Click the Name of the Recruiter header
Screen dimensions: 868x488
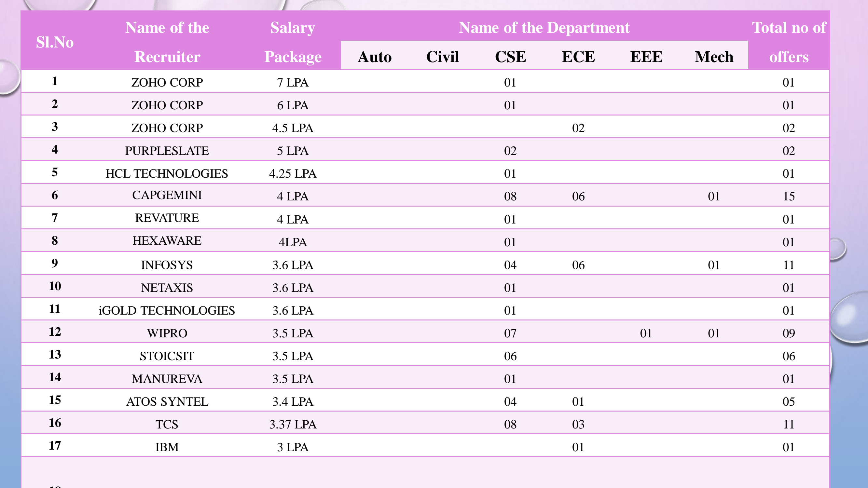pos(167,42)
